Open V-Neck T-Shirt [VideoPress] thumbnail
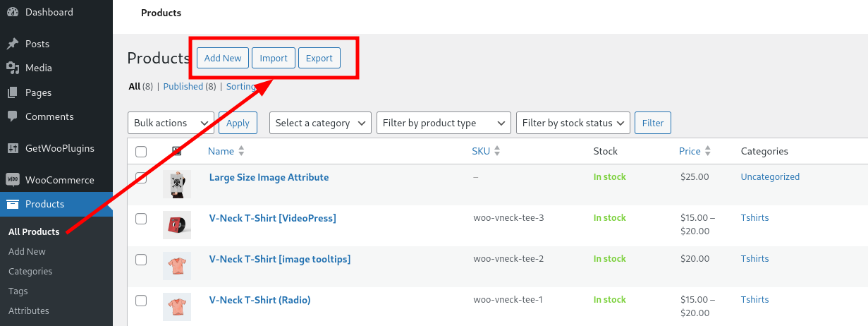This screenshot has height=326, width=868. click(x=176, y=225)
